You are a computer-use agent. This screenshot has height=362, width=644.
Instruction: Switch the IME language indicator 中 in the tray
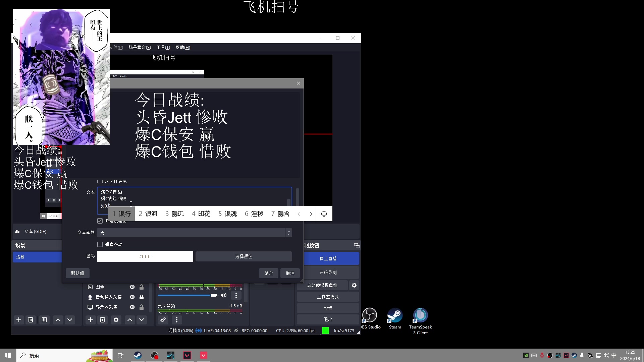point(614,355)
